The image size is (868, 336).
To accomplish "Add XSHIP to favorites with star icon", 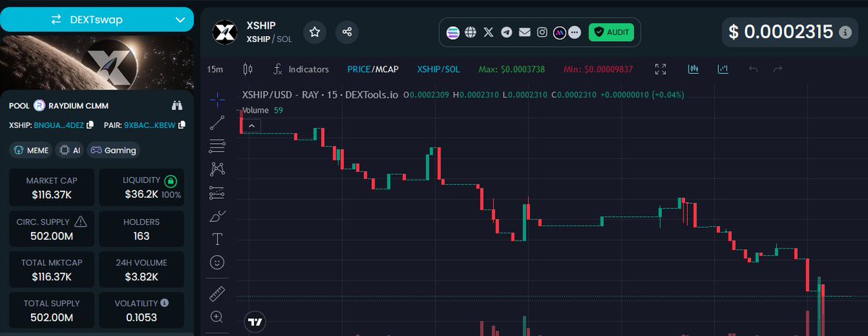I will 315,32.
